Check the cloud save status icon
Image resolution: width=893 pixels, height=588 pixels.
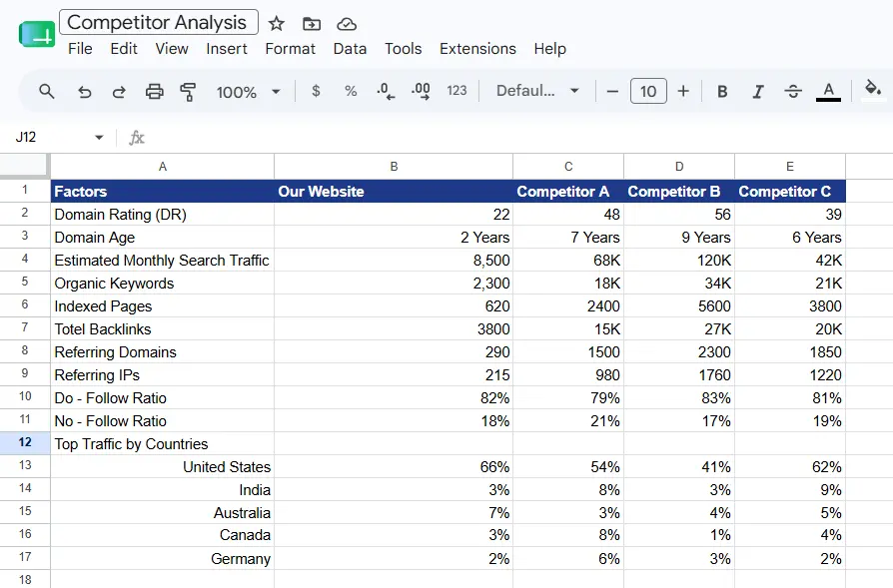[x=347, y=24]
